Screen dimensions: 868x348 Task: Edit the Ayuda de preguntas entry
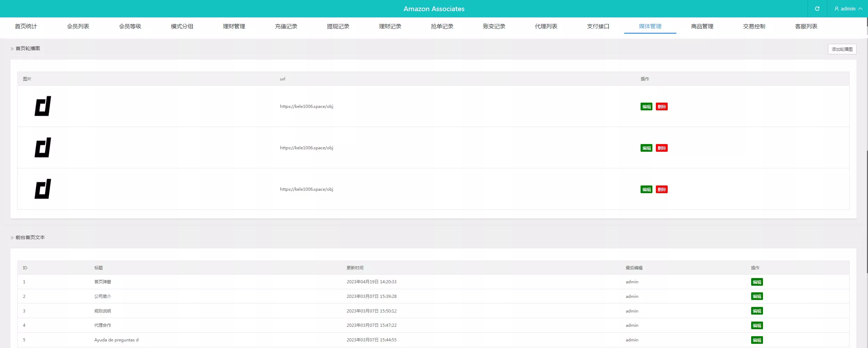(x=757, y=340)
